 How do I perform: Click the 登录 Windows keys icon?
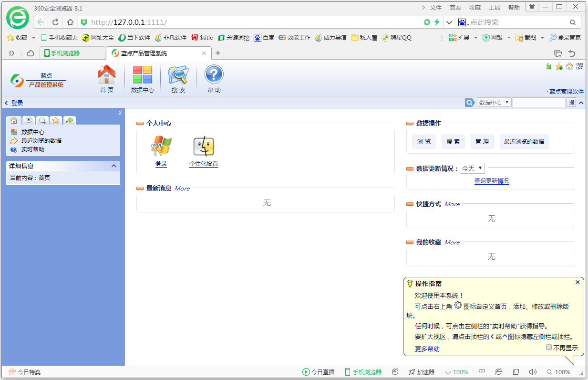tap(161, 147)
